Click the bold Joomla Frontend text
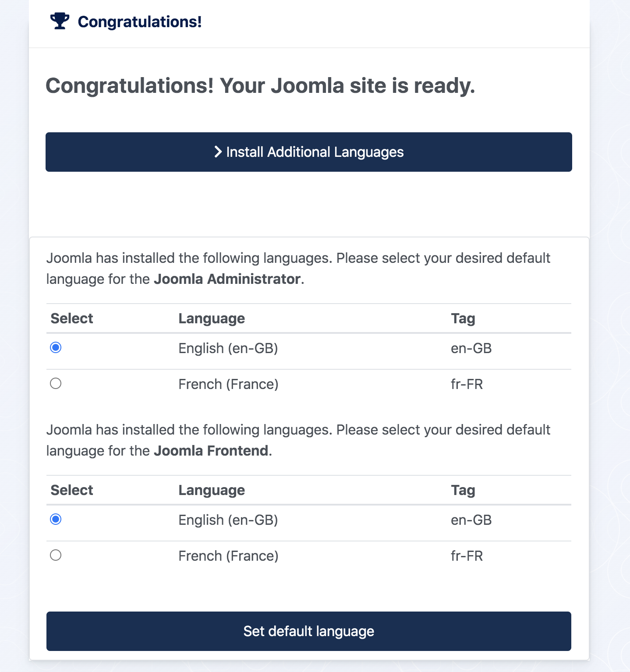Viewport: 630px width, 672px height. [x=211, y=451]
